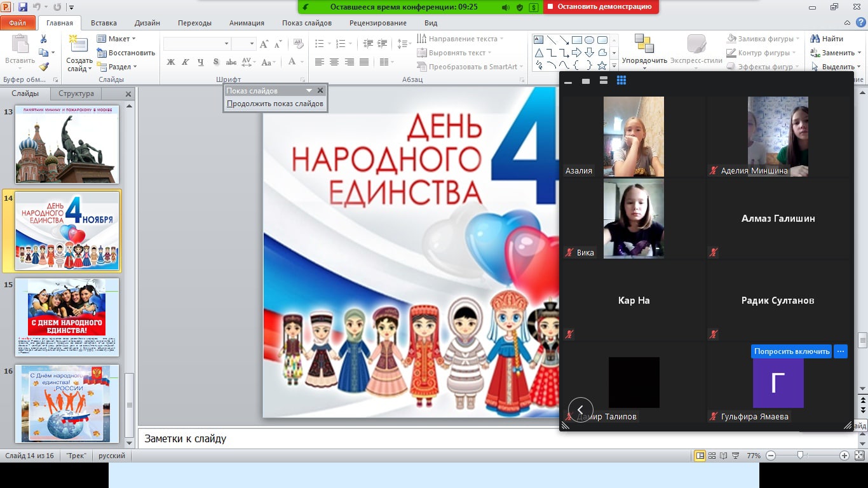This screenshot has width=868, height=488.
Task: Toggle underline (Ч) formatting
Action: point(201,62)
